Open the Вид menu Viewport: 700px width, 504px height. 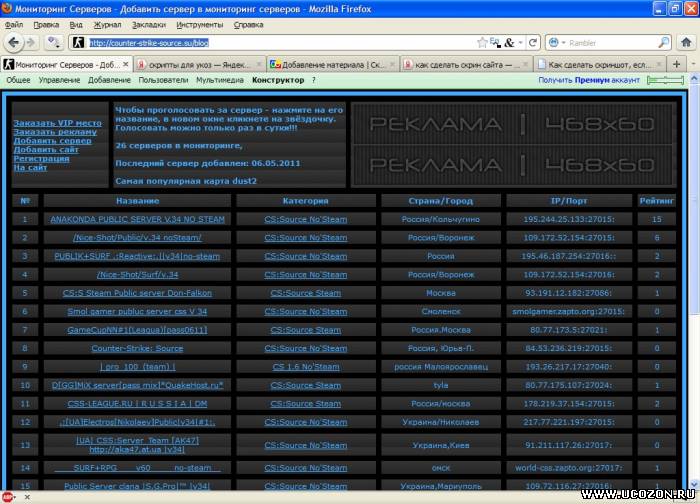76,25
